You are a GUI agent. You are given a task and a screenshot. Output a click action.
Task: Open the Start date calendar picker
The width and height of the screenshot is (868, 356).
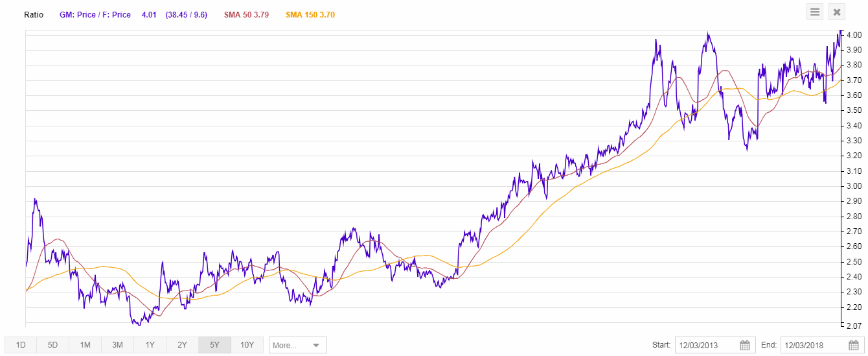[745, 345]
